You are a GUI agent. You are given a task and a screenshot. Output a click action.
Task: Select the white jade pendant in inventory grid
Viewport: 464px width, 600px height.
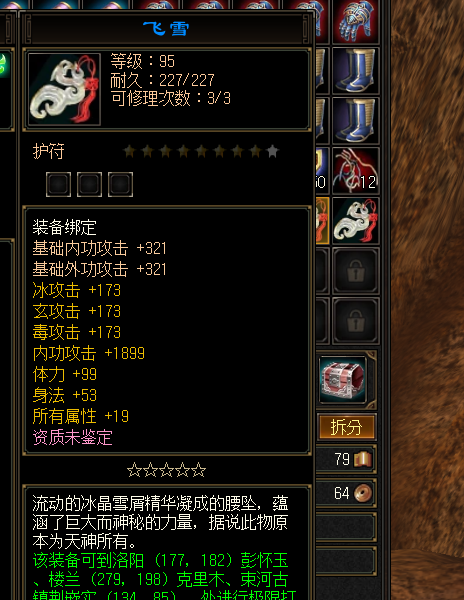(x=355, y=221)
